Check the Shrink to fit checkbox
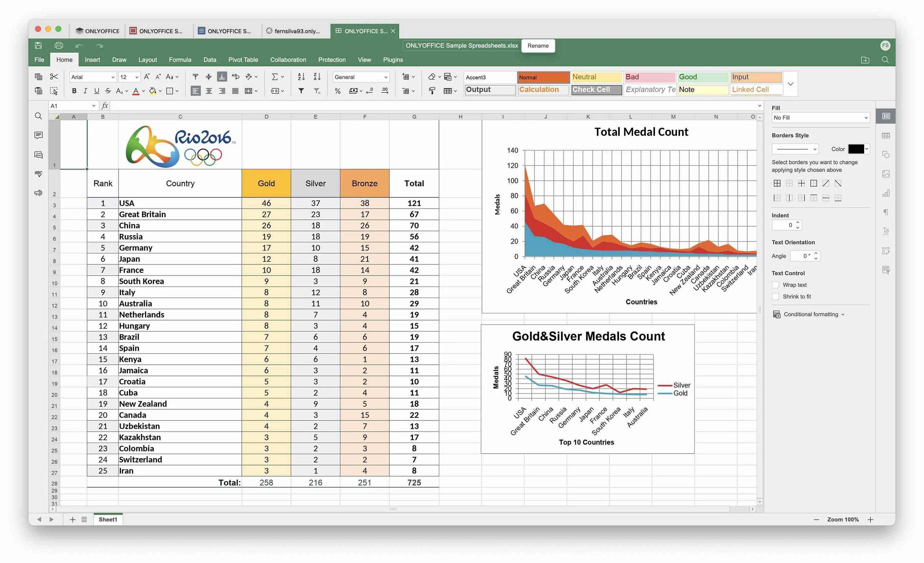 pos(776,296)
